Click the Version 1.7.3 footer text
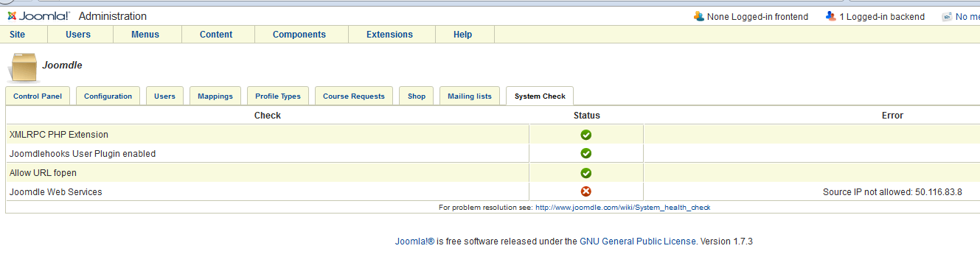 [x=726, y=241]
